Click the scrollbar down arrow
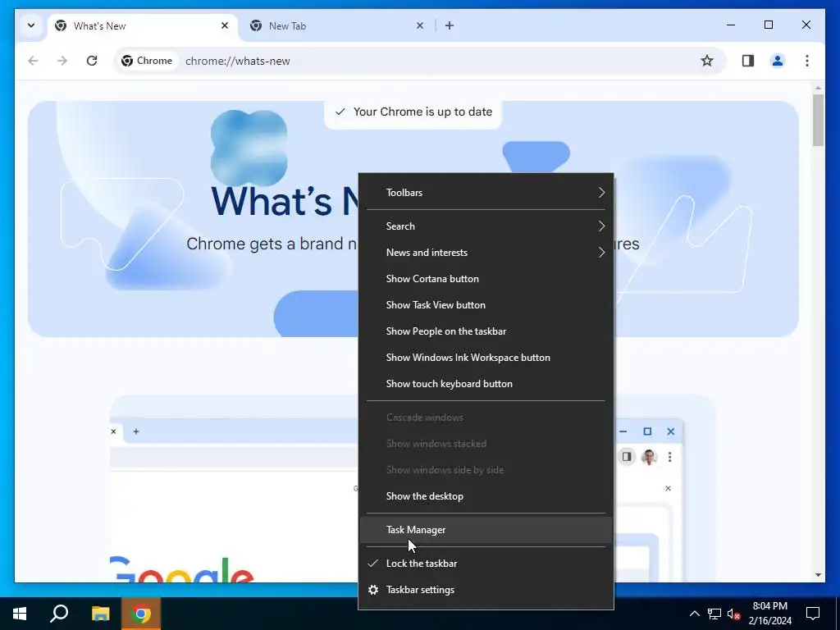The height and width of the screenshot is (630, 840). click(818, 575)
